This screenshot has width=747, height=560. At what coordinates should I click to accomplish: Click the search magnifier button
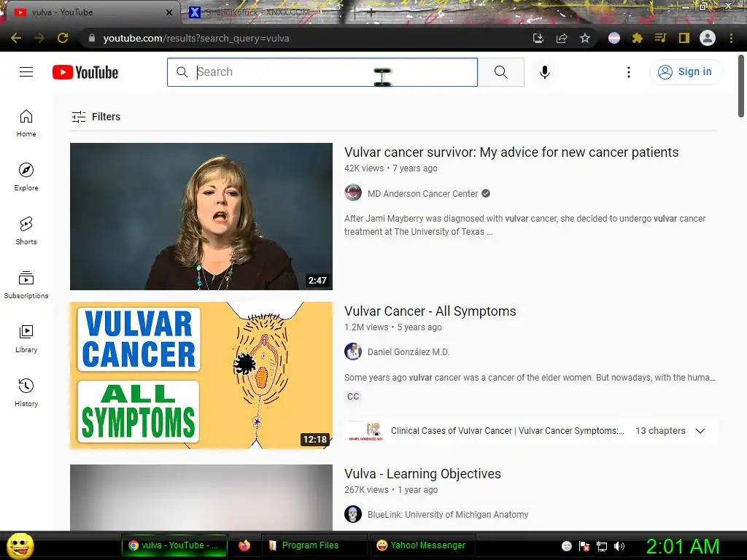click(x=500, y=72)
